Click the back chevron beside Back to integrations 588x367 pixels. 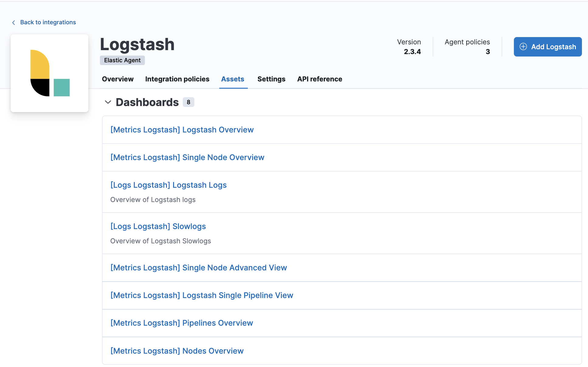click(x=13, y=22)
